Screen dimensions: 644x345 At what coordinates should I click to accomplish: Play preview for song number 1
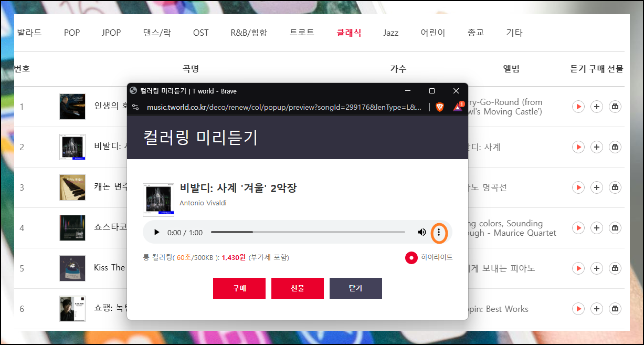tap(578, 107)
